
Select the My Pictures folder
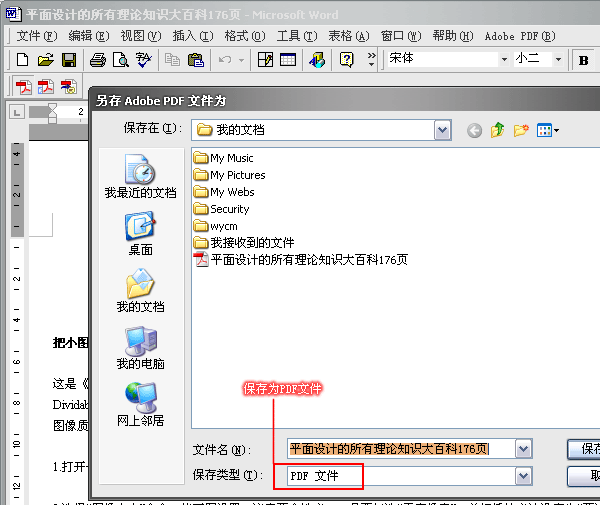point(229,175)
